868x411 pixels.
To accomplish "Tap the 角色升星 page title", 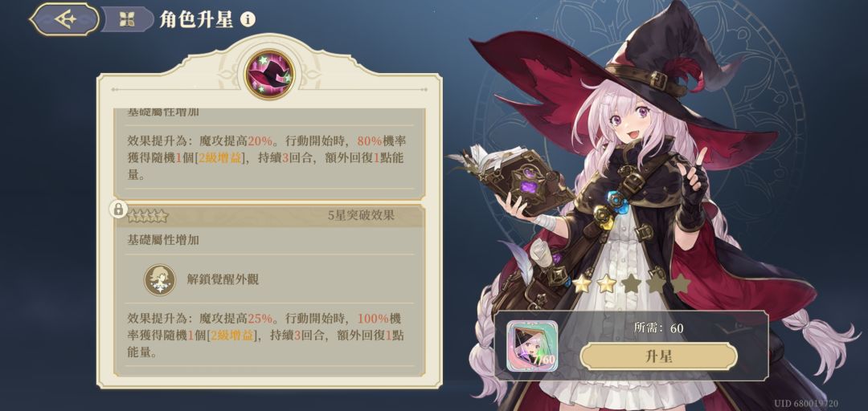I will [196, 20].
